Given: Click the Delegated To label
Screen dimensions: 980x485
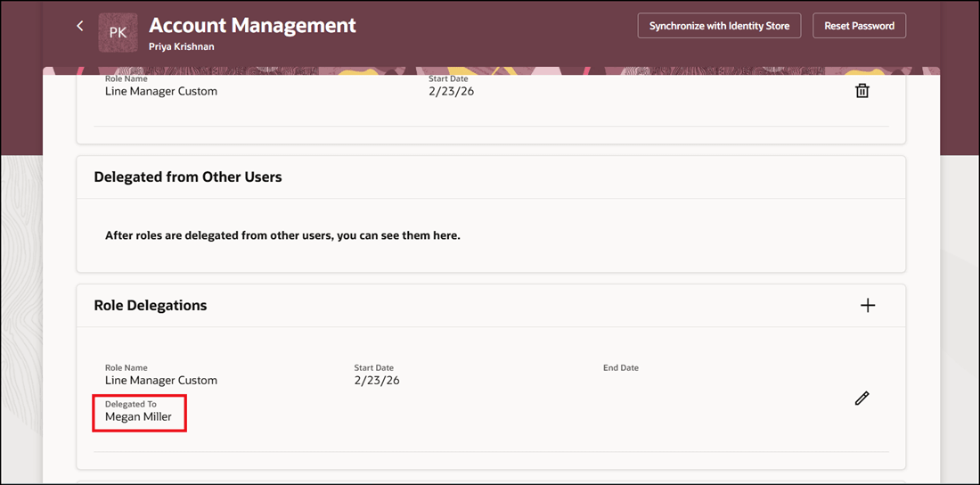Looking at the screenshot, I should click(131, 404).
